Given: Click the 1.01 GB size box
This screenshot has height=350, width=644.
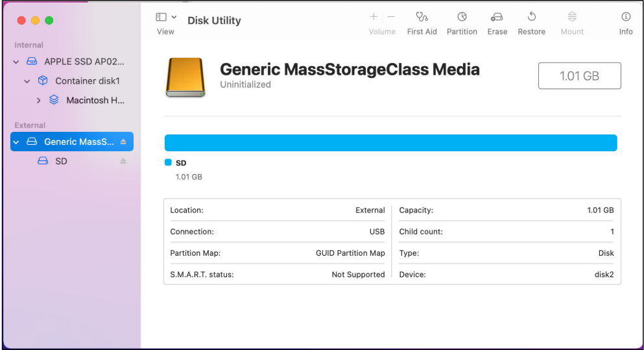Looking at the screenshot, I should click(x=580, y=76).
